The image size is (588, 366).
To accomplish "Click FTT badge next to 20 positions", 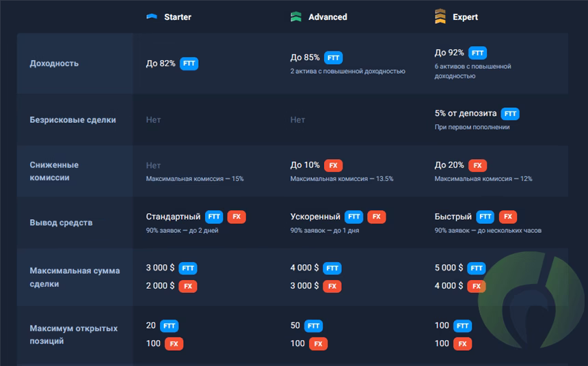I will pyautogui.click(x=169, y=326).
